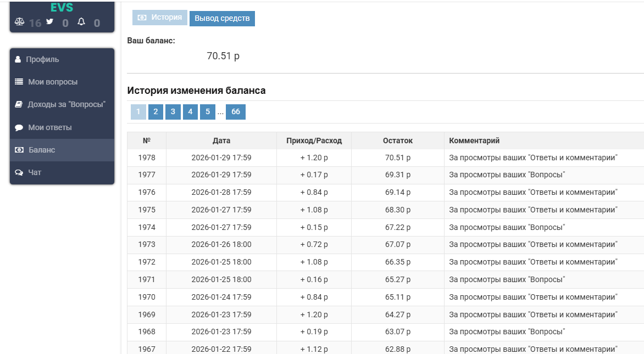The width and height of the screenshot is (644, 354).
Task: Click the remaining balance 68.30 р
Action: pyautogui.click(x=398, y=210)
